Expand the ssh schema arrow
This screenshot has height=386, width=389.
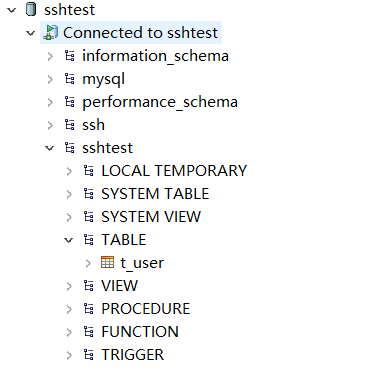(x=50, y=125)
